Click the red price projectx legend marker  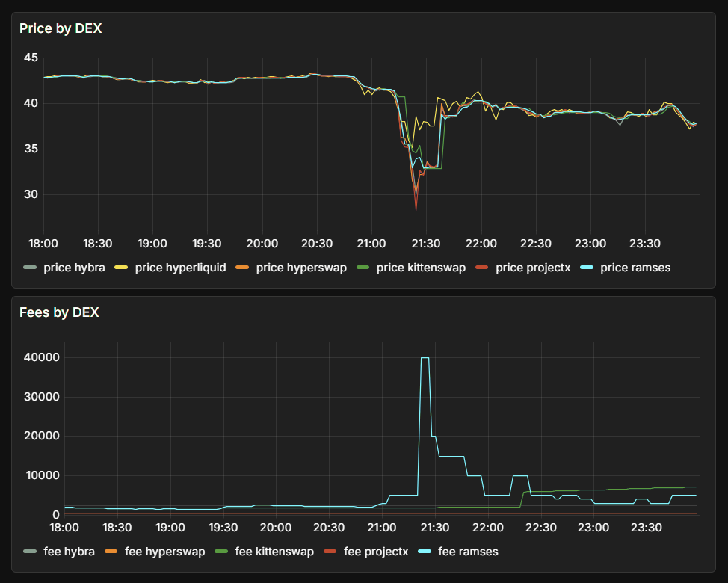click(481, 267)
